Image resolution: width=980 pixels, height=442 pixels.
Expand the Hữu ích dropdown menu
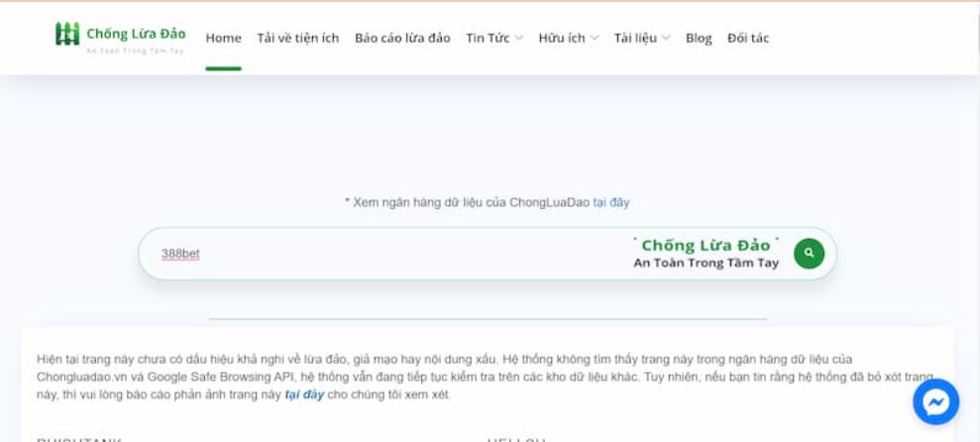point(568,38)
